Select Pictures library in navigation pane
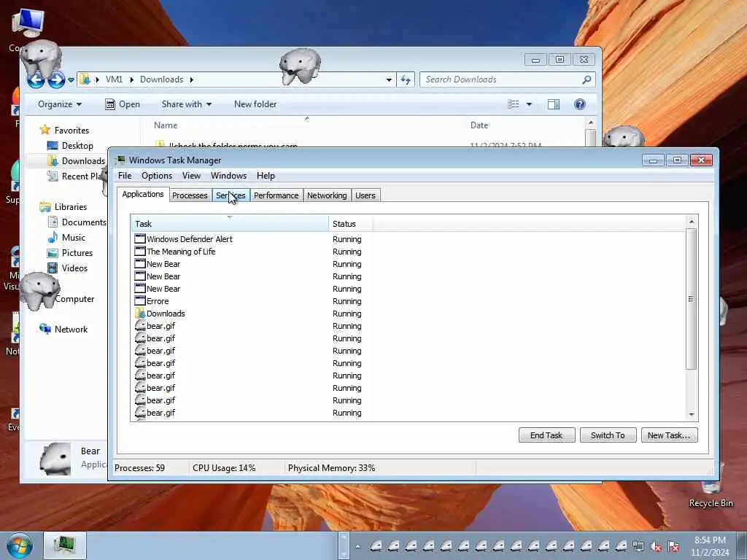Viewport: 747px width, 560px height. click(77, 253)
